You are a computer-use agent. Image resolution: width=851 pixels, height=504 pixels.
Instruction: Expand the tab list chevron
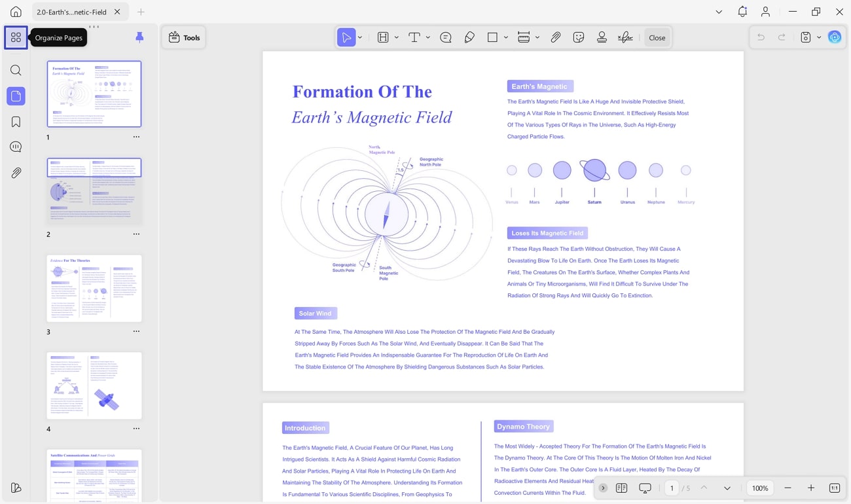point(719,12)
